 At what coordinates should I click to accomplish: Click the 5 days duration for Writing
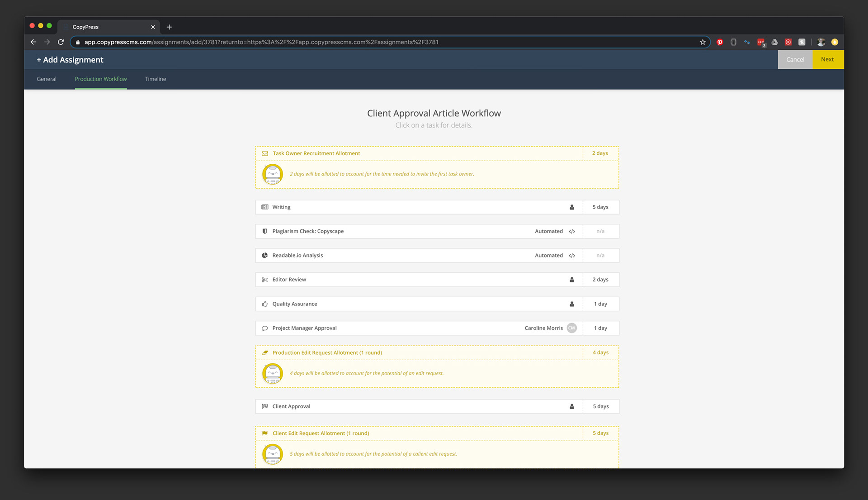[600, 207]
